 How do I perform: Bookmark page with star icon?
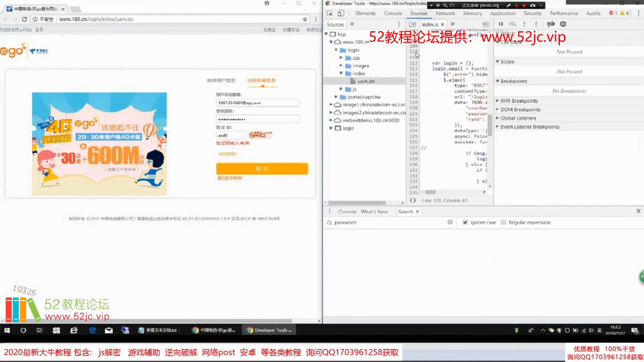click(x=305, y=19)
